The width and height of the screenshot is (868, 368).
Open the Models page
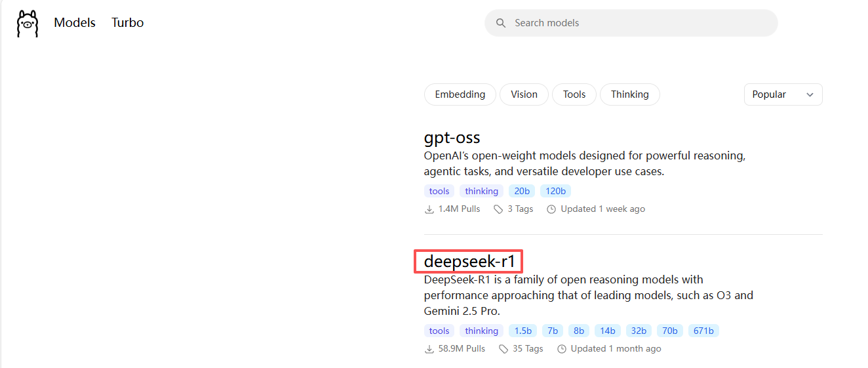(x=75, y=22)
